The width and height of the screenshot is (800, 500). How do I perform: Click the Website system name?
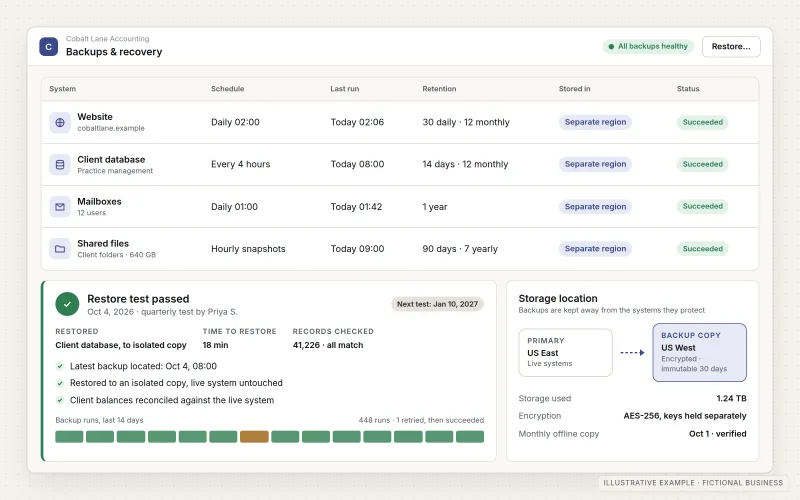click(x=95, y=117)
